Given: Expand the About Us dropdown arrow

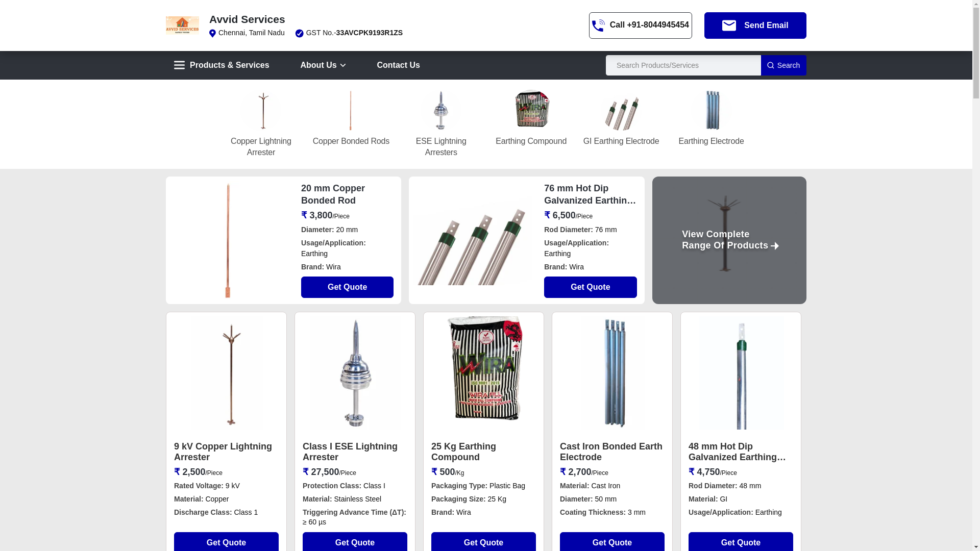Looking at the screenshot, I should [343, 65].
